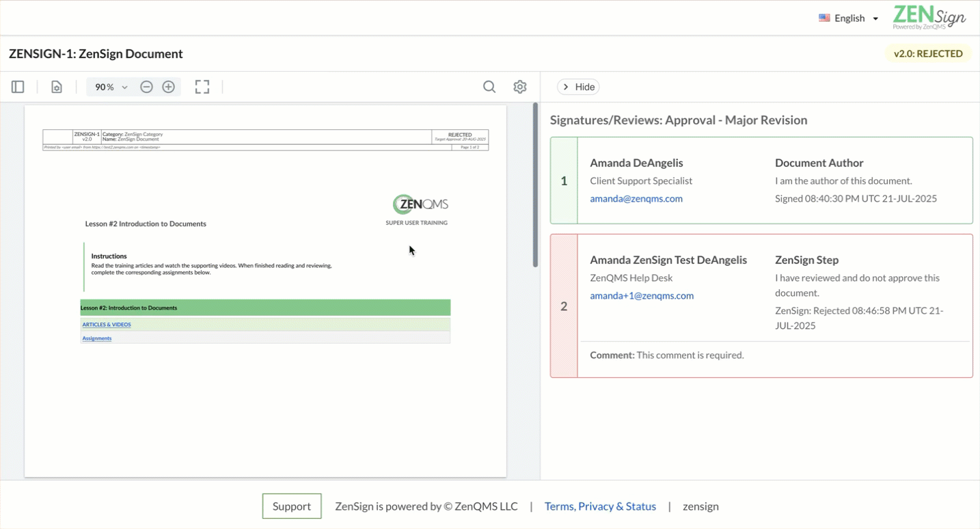Enter fullscreen mode with the expand icon
The width and height of the screenshot is (980, 529).
tap(202, 87)
